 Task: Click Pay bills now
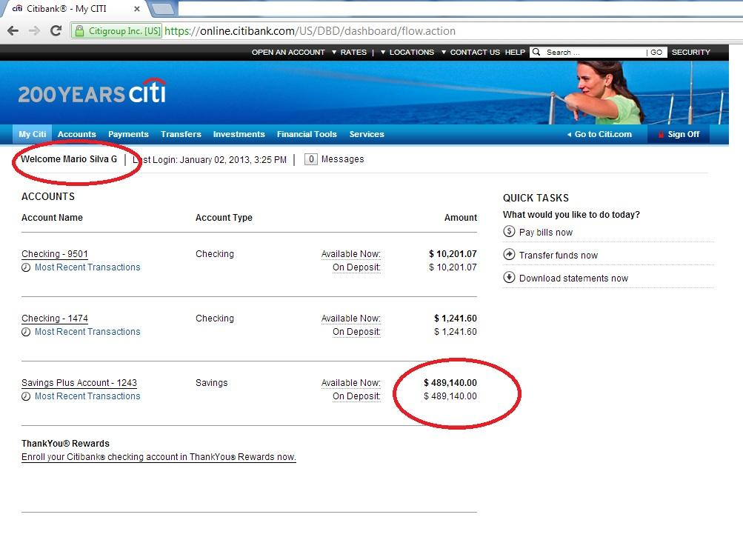tap(546, 232)
